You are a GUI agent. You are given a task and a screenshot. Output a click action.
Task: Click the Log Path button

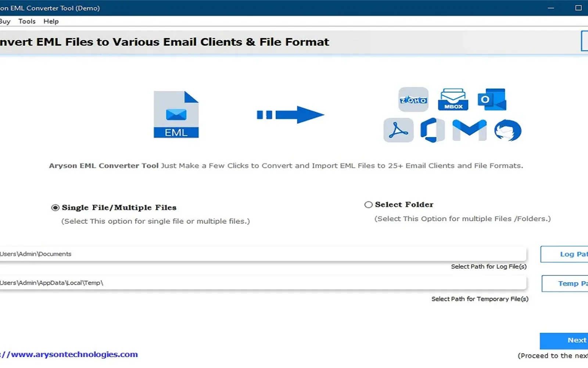564,254
